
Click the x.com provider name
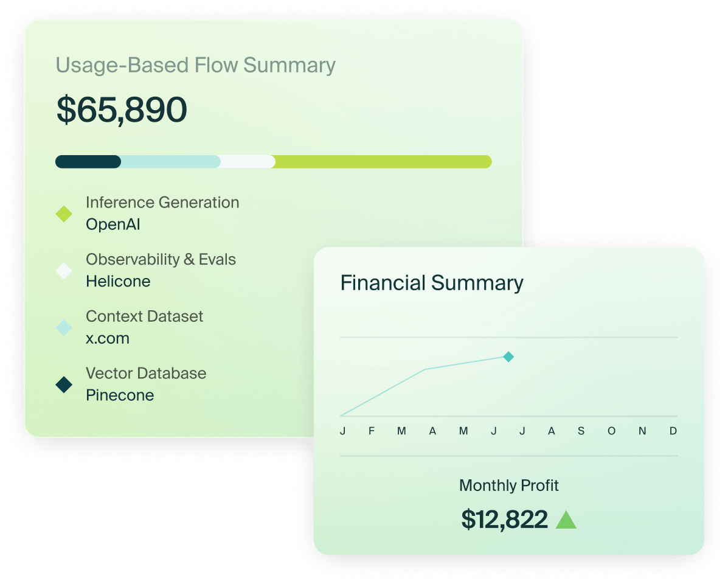(108, 338)
